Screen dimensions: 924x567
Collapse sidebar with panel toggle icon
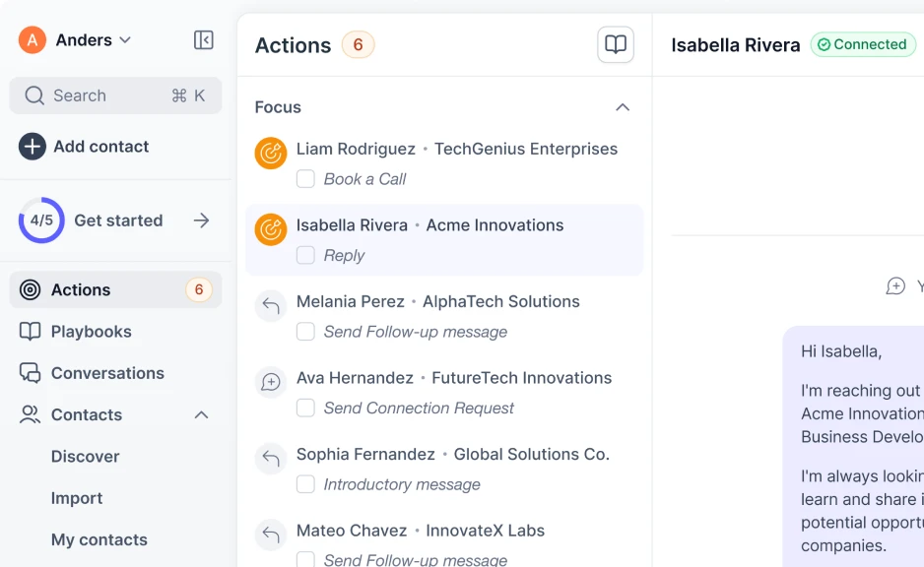tap(203, 40)
